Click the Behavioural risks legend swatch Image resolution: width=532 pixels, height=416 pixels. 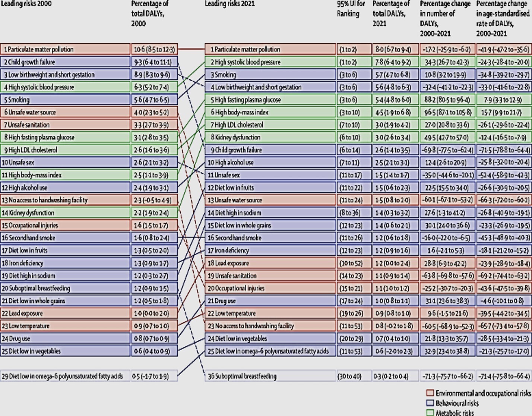[x=430, y=403]
